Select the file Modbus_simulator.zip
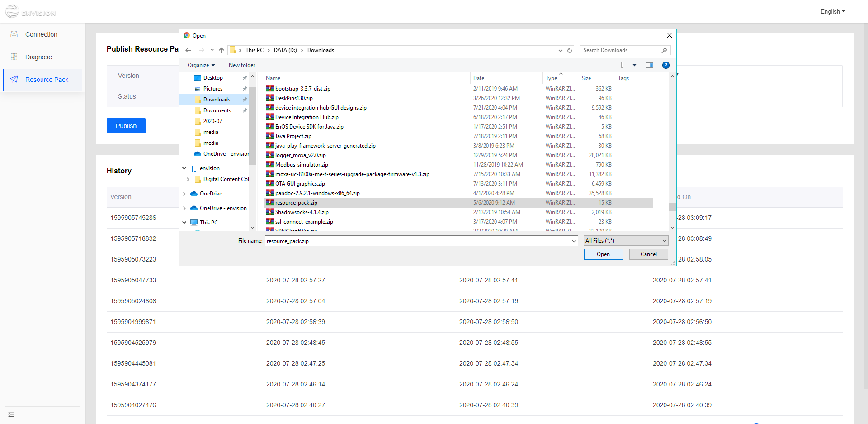The height and width of the screenshot is (424, 868). click(x=302, y=165)
